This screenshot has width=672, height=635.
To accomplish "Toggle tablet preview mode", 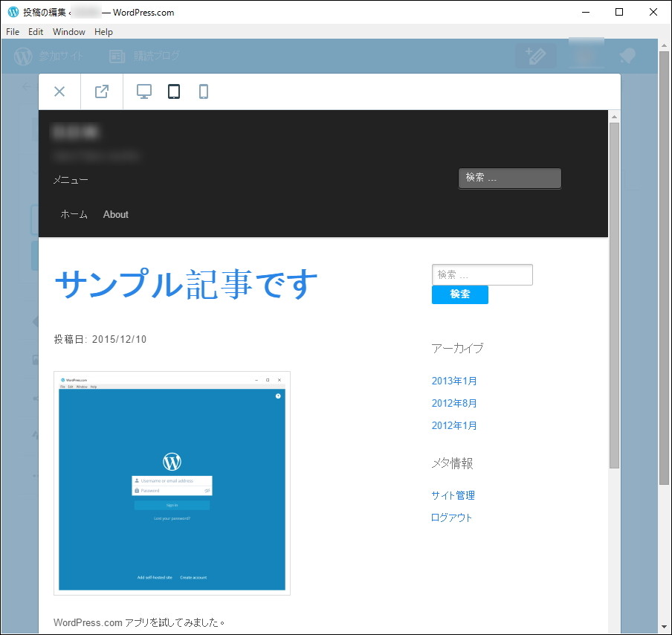I will (173, 91).
